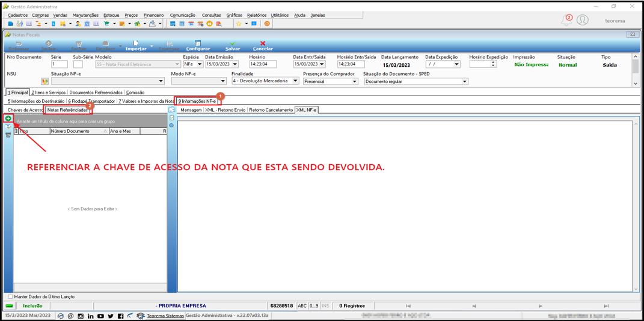The width and height of the screenshot is (644, 321).
Task: Click the Sub-Série input field
Action: pyautogui.click(x=78, y=64)
